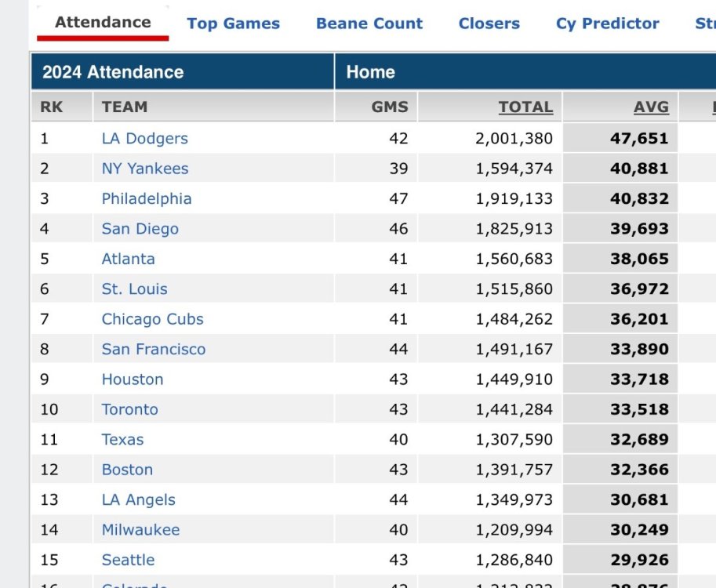Viewport: 716px width, 588px height.
Task: Open the Toronto team page
Action: (130, 409)
